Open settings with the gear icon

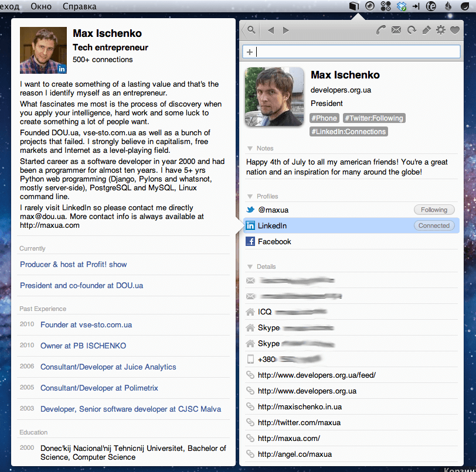440,30
